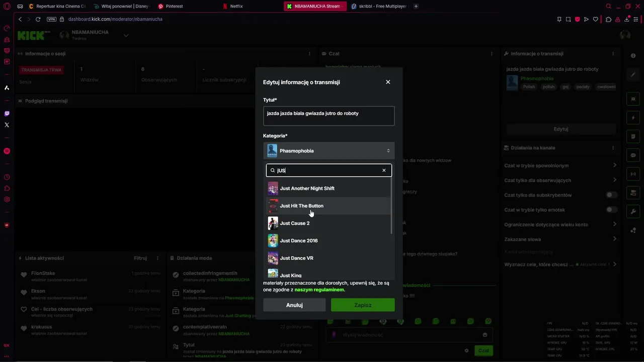Click the magnifier icon in category search
Image resolution: width=644 pixels, height=362 pixels.
tap(273, 170)
